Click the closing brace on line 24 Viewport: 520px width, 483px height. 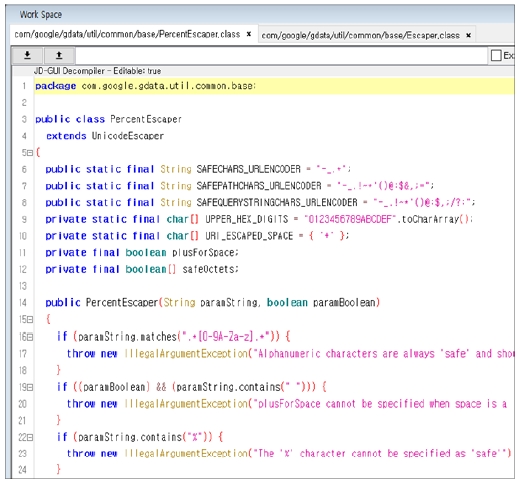pos(59,469)
